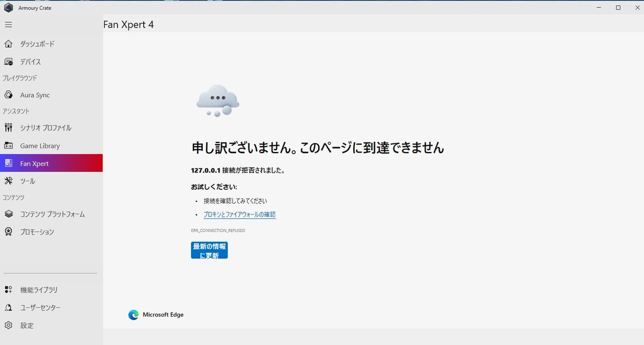The image size is (644, 345).
Task: Click the 申し訳ございません error heading
Action: (x=318, y=148)
